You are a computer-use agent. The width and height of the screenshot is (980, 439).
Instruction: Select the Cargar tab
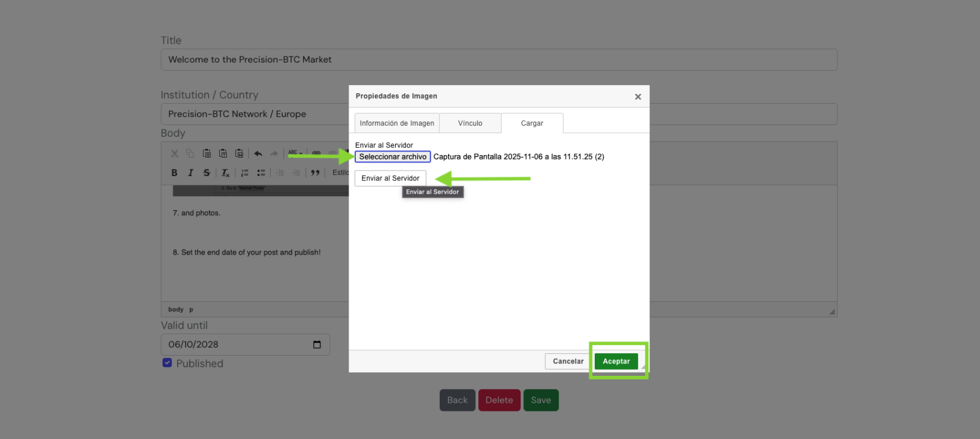(532, 123)
